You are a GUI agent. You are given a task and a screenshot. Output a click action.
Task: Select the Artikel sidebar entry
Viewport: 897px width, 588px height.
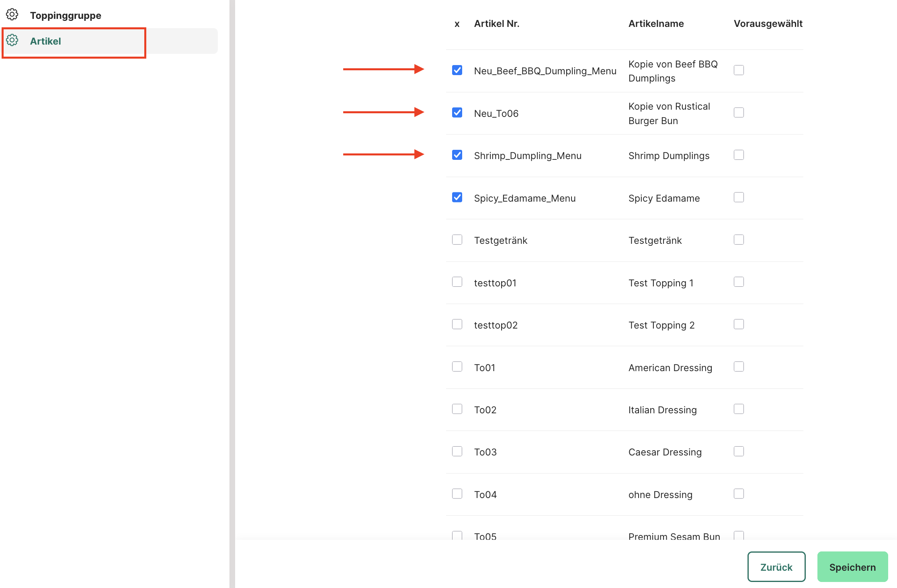[45, 41]
